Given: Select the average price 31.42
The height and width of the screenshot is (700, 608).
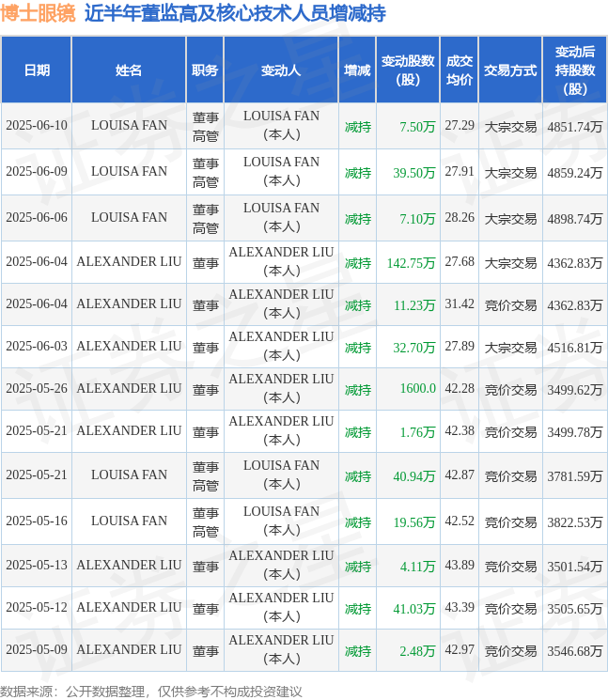Looking at the screenshot, I should point(460,304).
